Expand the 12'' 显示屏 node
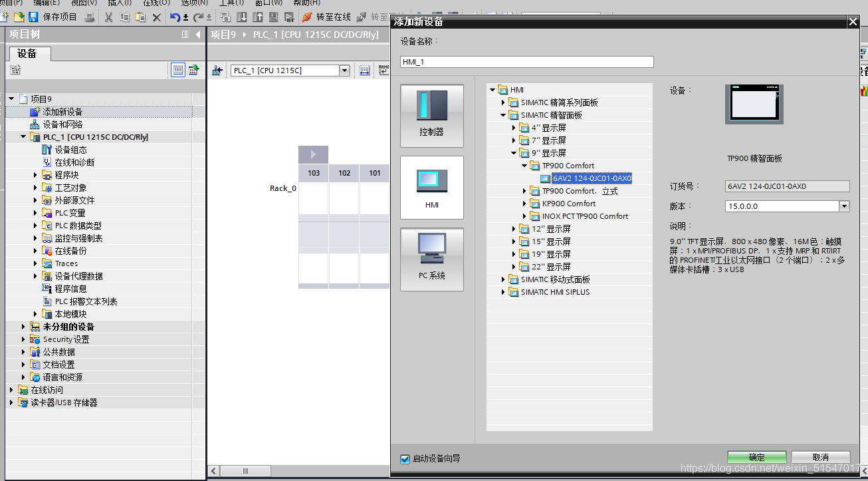Screen dimensions: 868x481 [514, 229]
